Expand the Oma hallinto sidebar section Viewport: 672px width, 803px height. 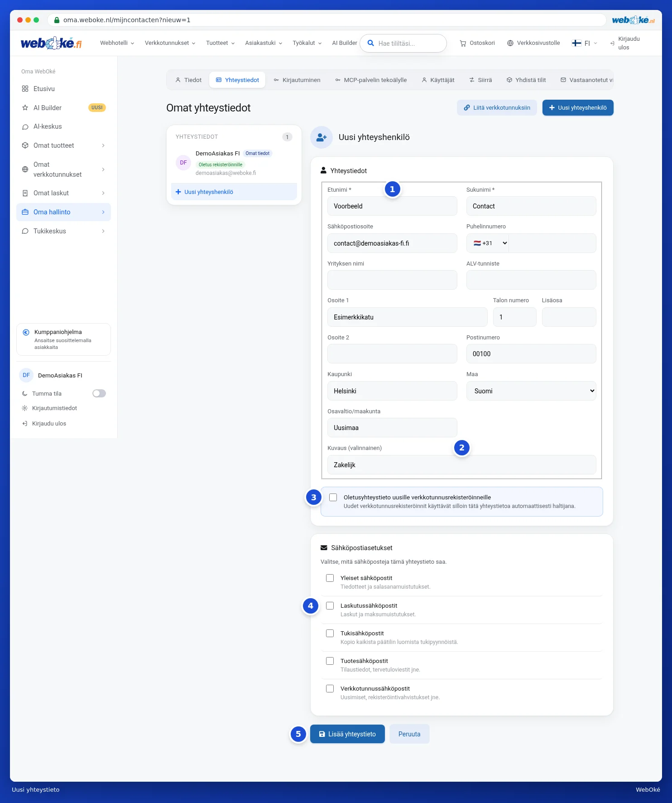[63, 212]
